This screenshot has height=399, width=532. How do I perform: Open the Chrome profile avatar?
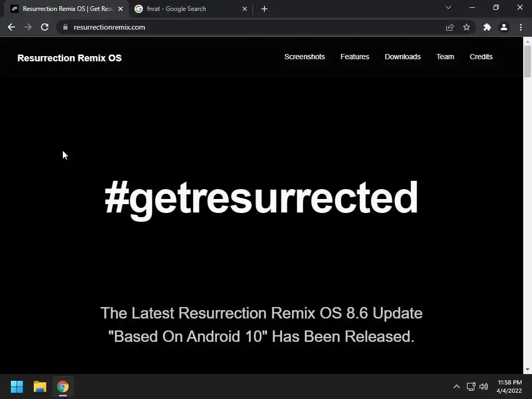pyautogui.click(x=504, y=27)
